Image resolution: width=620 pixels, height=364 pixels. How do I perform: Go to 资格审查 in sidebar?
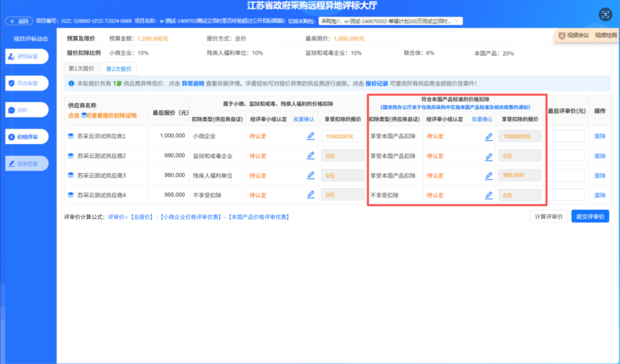[x=27, y=57]
